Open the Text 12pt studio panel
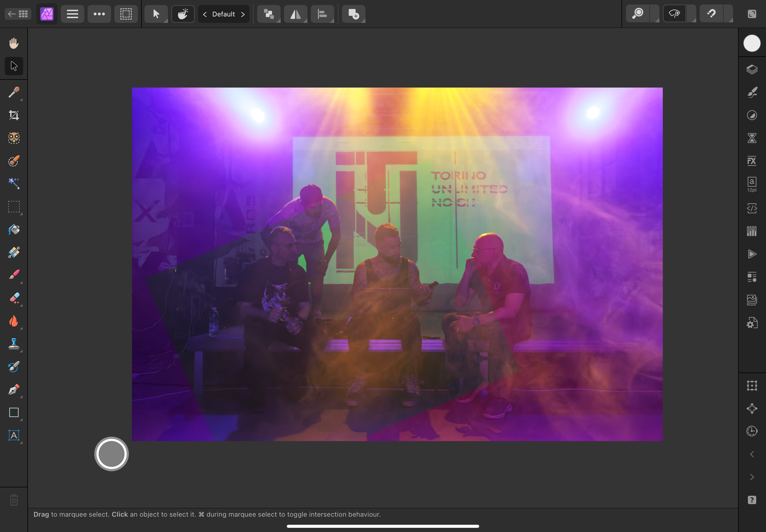This screenshot has height=532, width=766. click(752, 184)
